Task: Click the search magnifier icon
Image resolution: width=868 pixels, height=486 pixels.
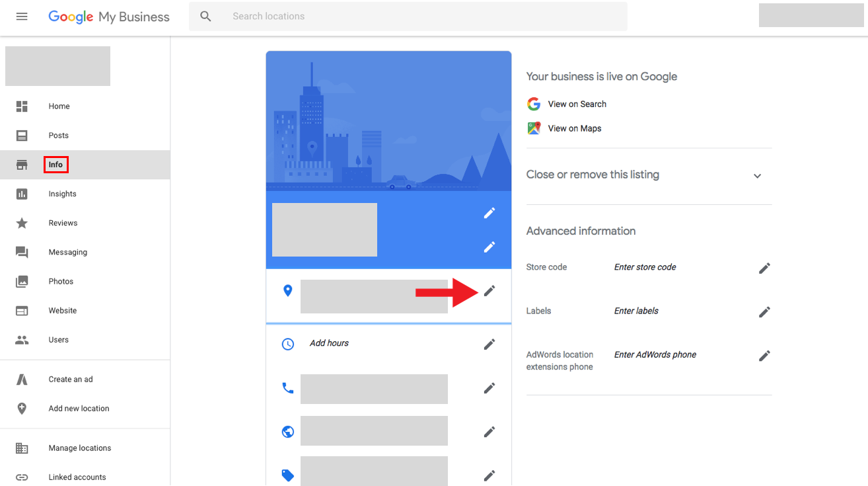Action: 206,17
